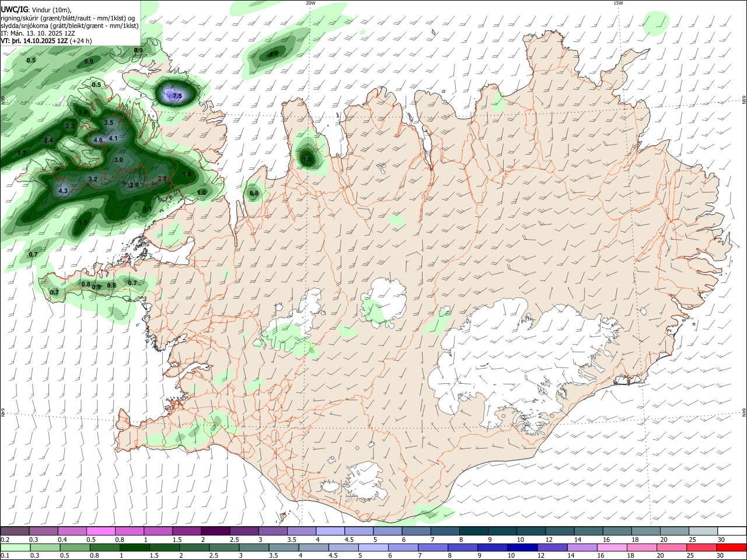Click the 1.8 value in northern fjord
Image resolution: width=747 pixels, height=560 pixels.
308,159
